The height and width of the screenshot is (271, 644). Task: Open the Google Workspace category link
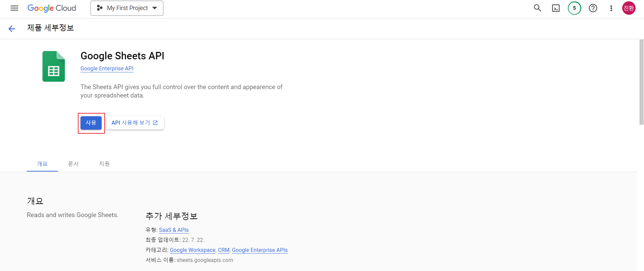193,250
